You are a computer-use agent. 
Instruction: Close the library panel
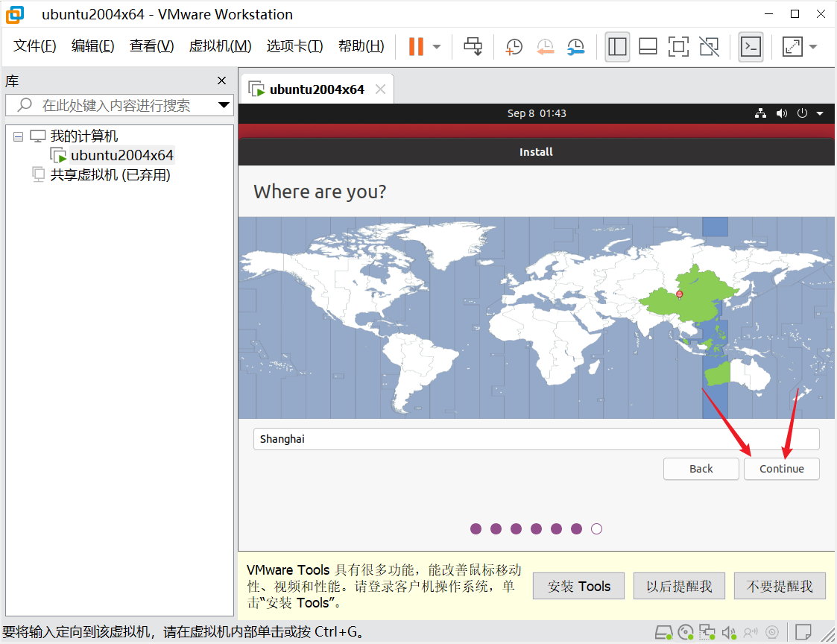[x=221, y=80]
